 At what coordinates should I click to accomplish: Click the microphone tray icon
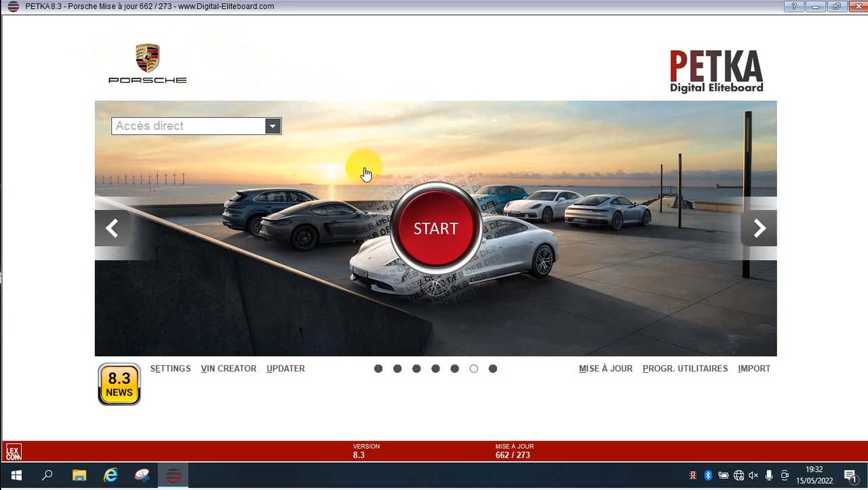tap(769, 476)
